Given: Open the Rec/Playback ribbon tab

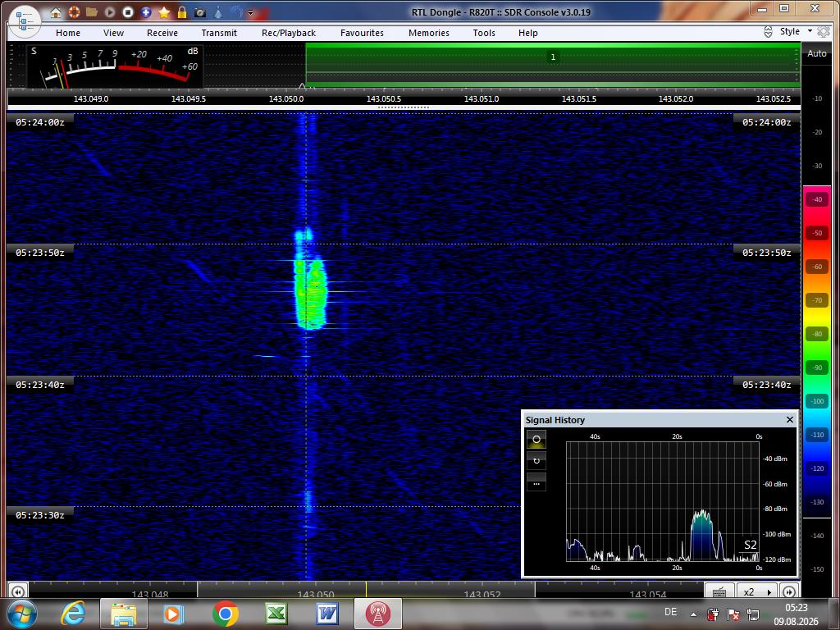Looking at the screenshot, I should tap(289, 33).
